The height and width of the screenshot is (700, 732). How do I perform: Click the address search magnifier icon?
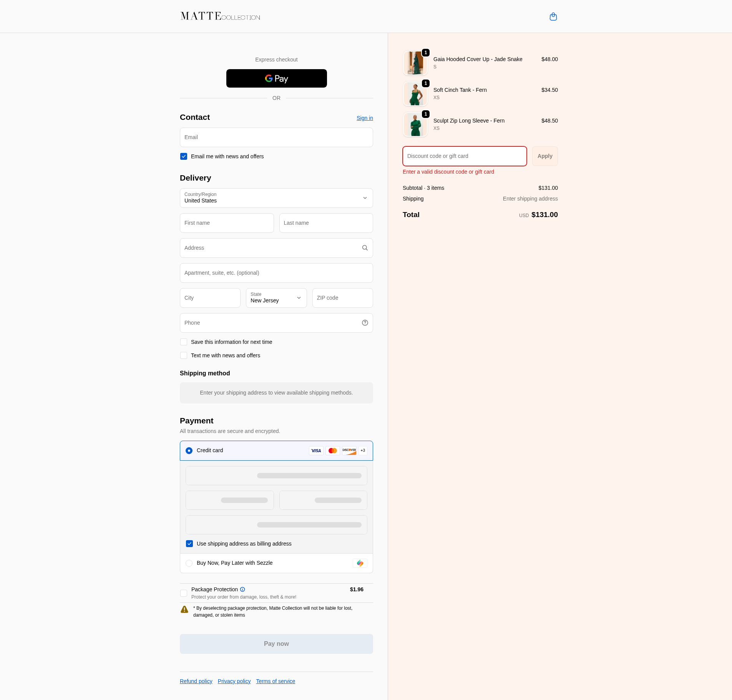[x=365, y=248]
